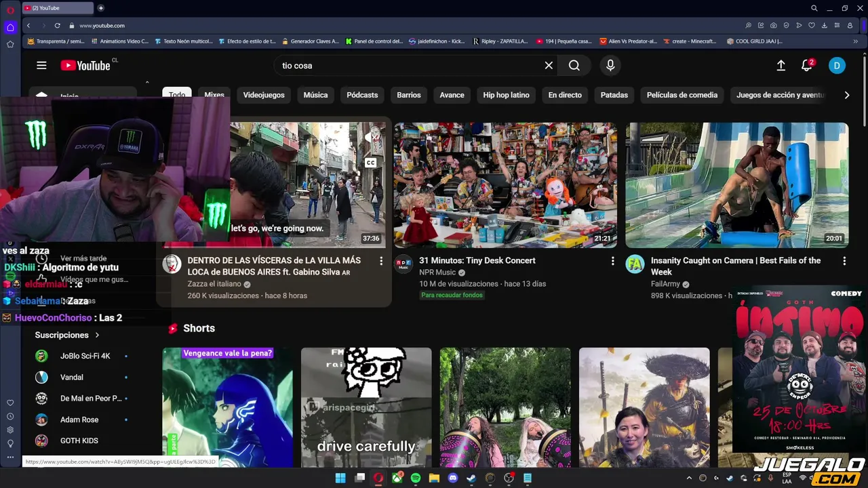Image resolution: width=868 pixels, height=488 pixels.
Task: Start voice search with the microphone
Action: click(610, 65)
